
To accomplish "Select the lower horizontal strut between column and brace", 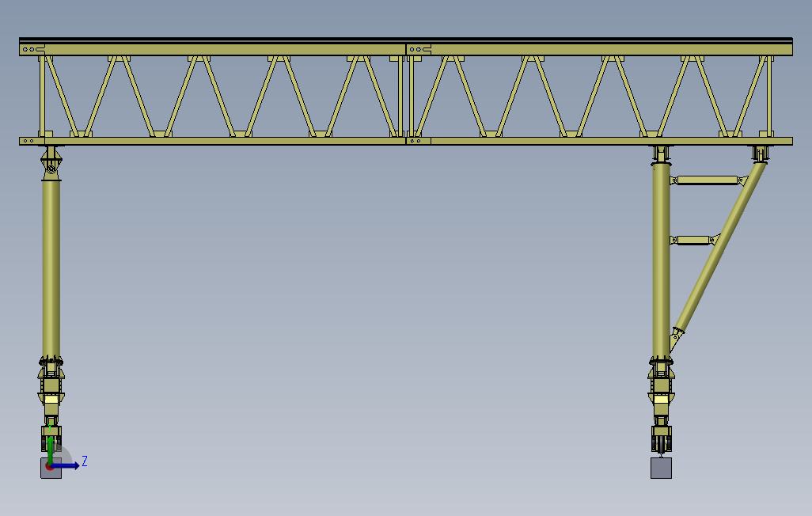I will (x=693, y=240).
